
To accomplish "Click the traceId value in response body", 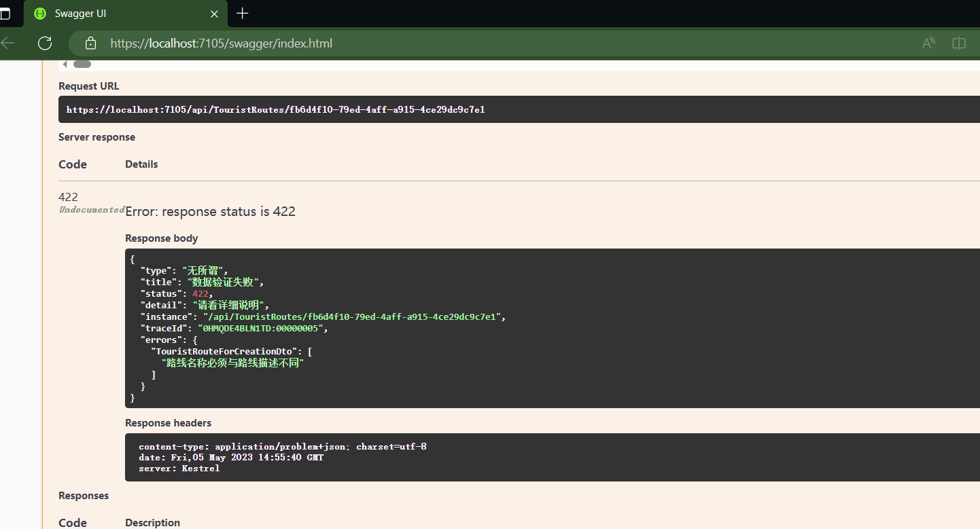I will [262, 328].
